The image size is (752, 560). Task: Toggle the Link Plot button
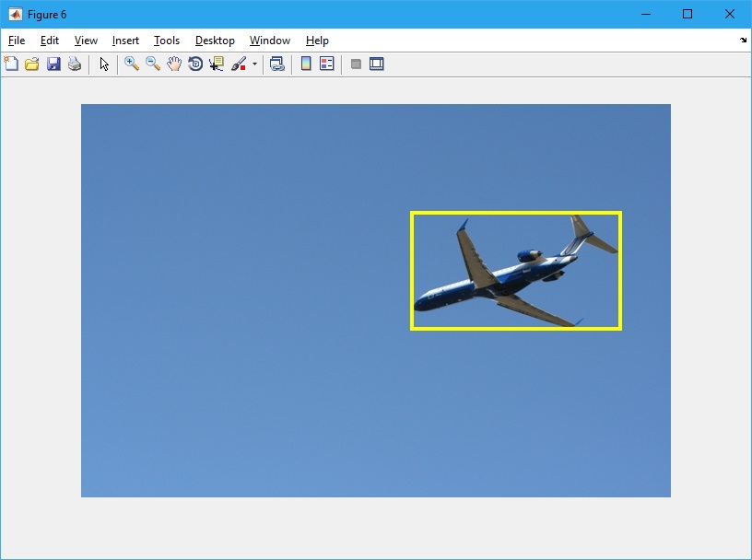coord(276,64)
